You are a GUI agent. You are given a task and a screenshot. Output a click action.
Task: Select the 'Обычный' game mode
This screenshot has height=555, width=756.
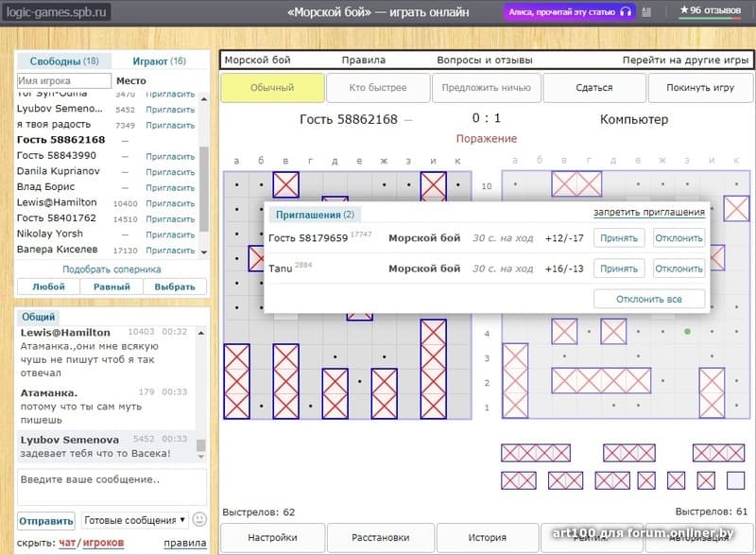point(272,88)
